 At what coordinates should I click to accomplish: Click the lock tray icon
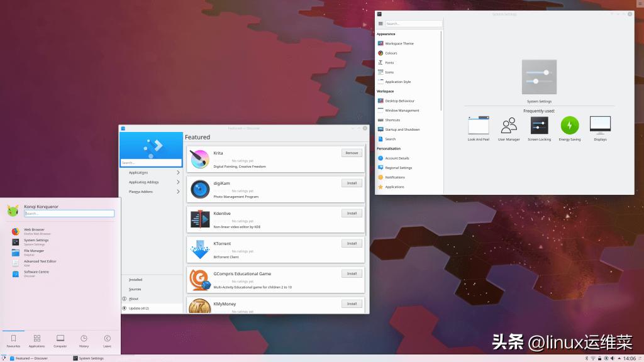[599, 358]
